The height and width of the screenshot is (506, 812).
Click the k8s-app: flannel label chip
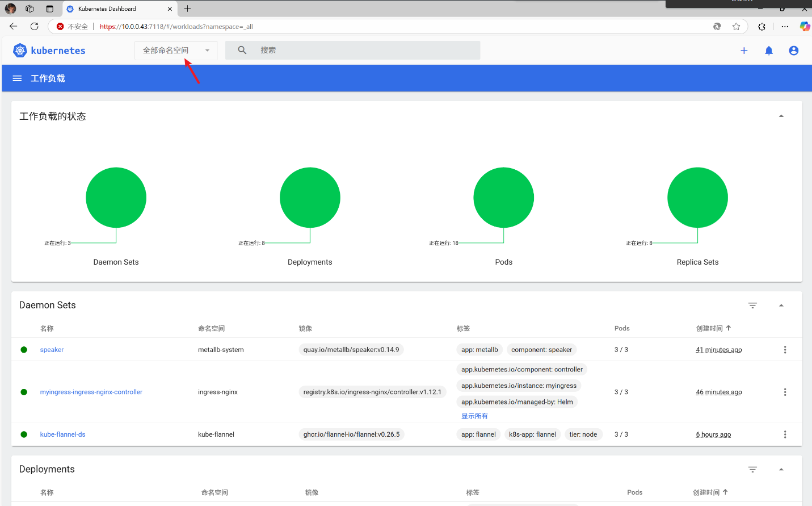point(532,434)
